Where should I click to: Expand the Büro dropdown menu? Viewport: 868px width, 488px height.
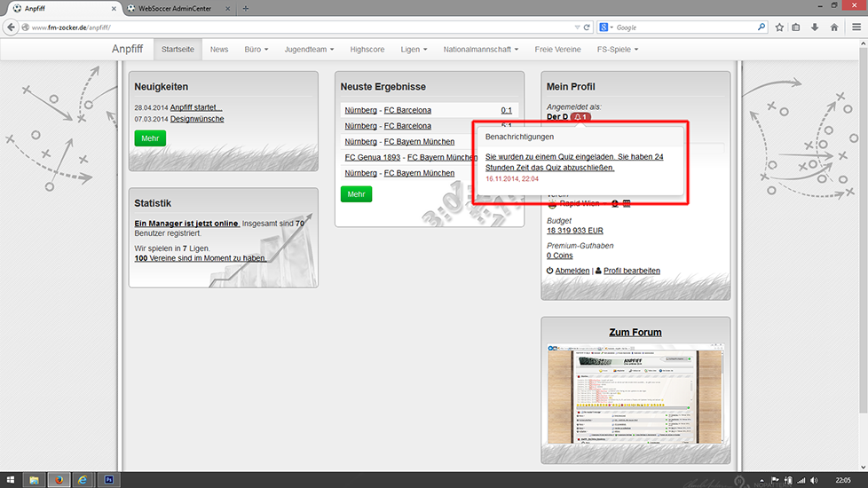[256, 50]
